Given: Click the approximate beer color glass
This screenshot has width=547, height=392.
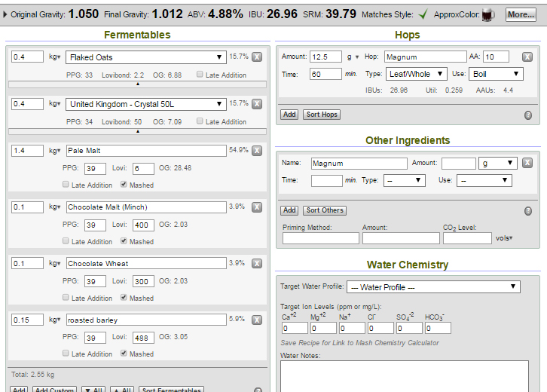Looking at the screenshot, I should [x=487, y=14].
